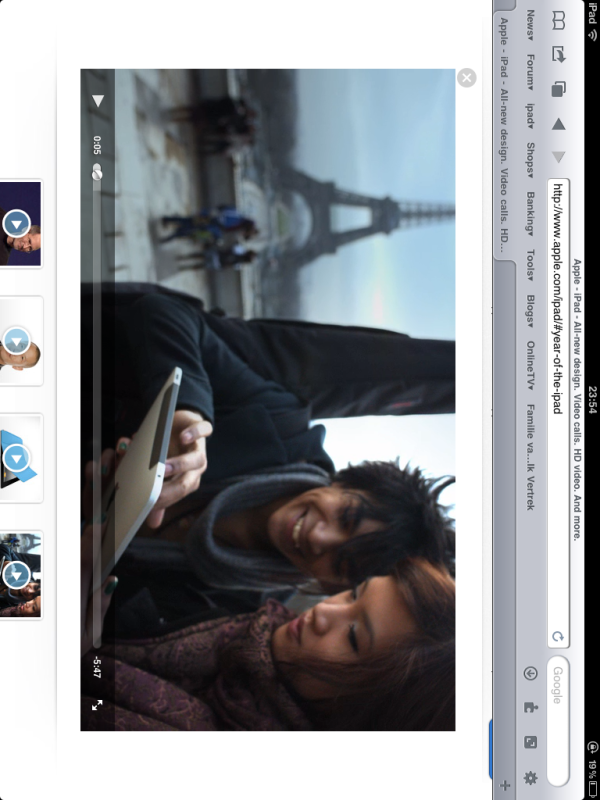The width and height of the screenshot is (600, 800).
Task: Switch browser to fullscreen mode icon
Action: 531,742
